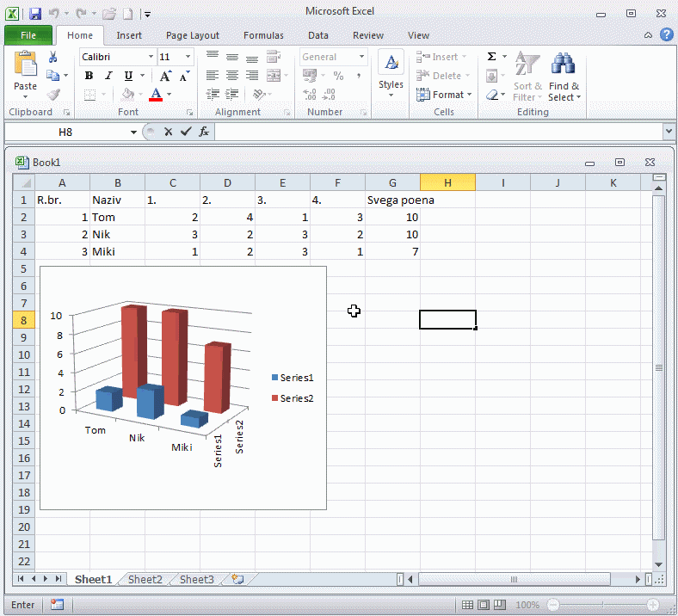Image resolution: width=678 pixels, height=616 pixels.
Task: Confirm the cell entry with the checkmark
Action: point(186,132)
